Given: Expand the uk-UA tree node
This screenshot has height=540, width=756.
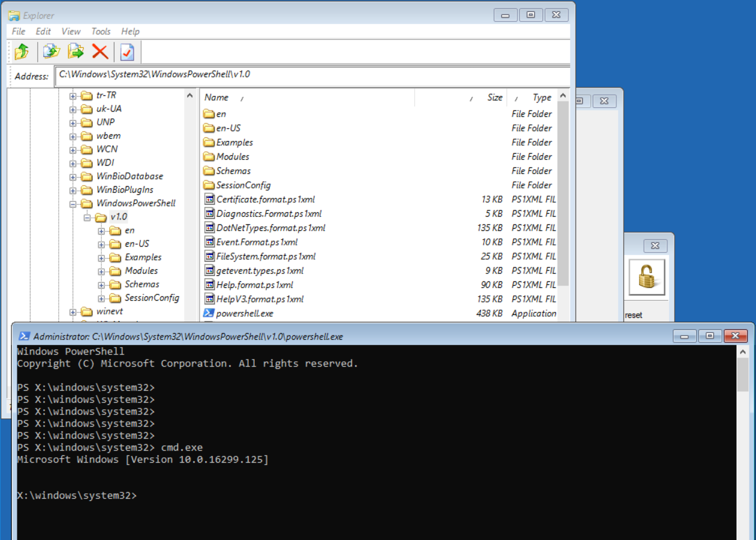Looking at the screenshot, I should click(73, 109).
